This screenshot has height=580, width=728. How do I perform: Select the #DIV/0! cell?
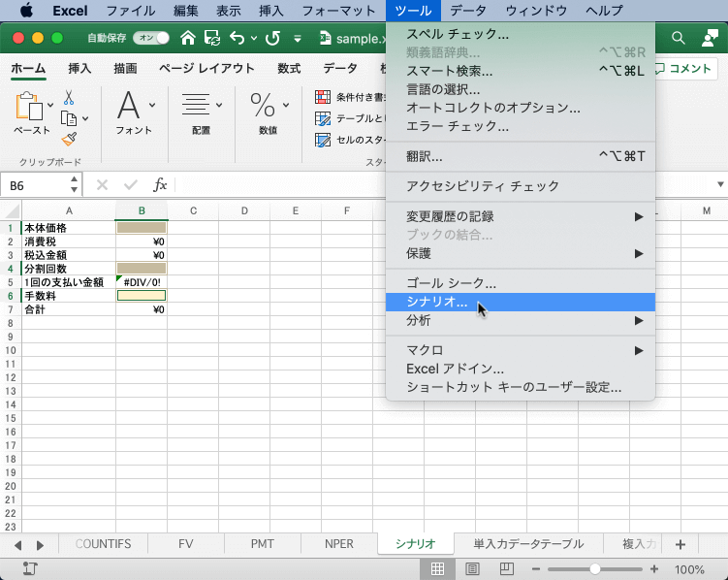click(x=142, y=282)
